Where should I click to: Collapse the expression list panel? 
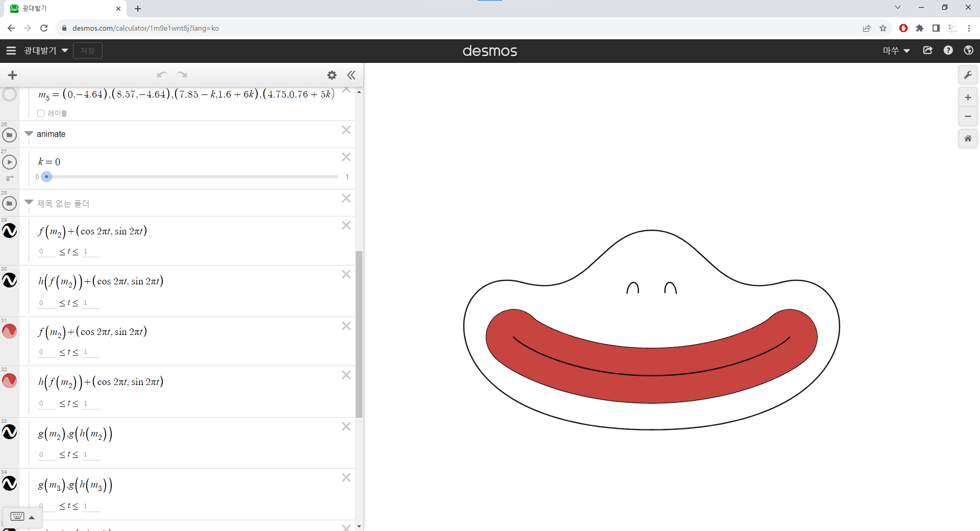pyautogui.click(x=351, y=75)
